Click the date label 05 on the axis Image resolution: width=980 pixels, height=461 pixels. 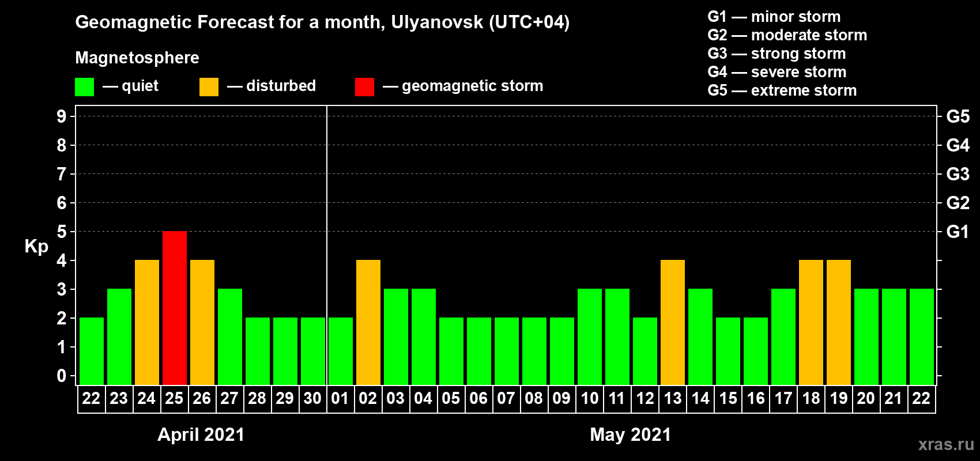pyautogui.click(x=451, y=399)
